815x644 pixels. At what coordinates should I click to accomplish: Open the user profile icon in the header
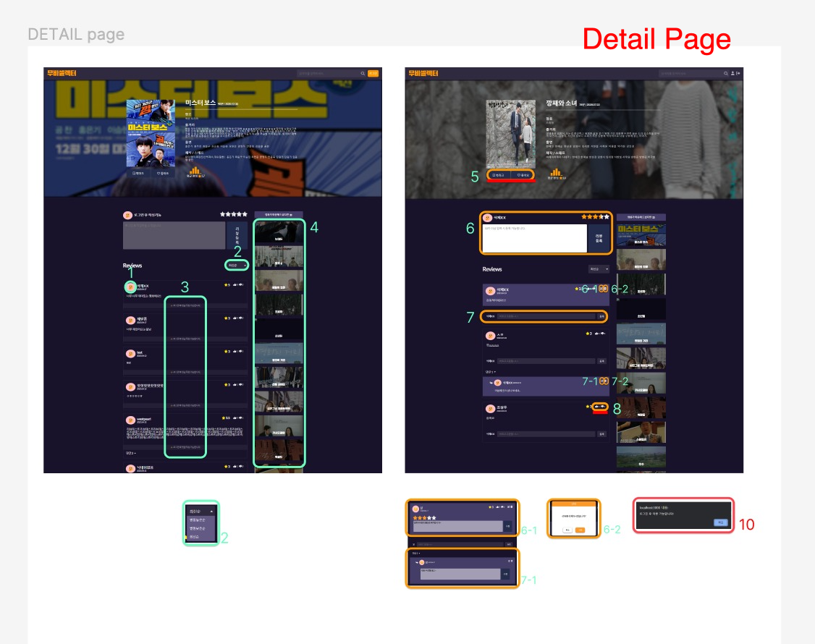[x=732, y=73]
